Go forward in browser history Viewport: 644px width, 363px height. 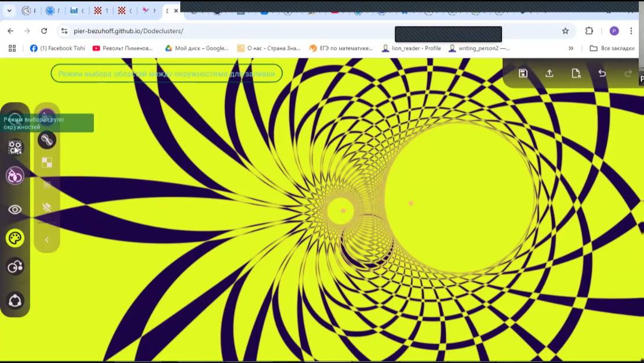point(27,31)
